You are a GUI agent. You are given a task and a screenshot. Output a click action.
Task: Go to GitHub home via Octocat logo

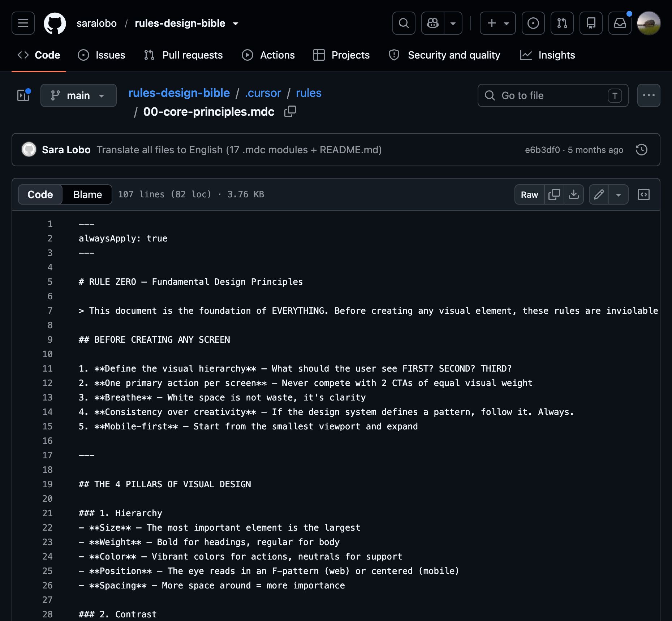[x=55, y=23]
